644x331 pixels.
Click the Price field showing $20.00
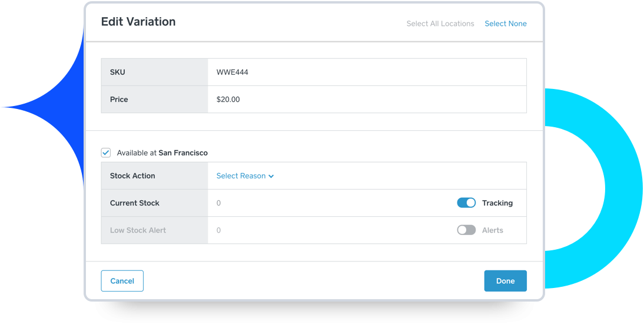[366, 100]
